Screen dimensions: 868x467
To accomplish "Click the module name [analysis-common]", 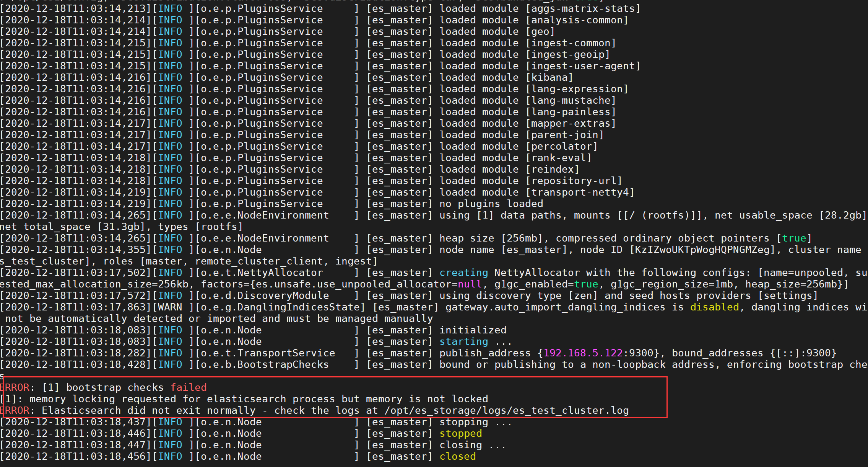I will point(577,20).
